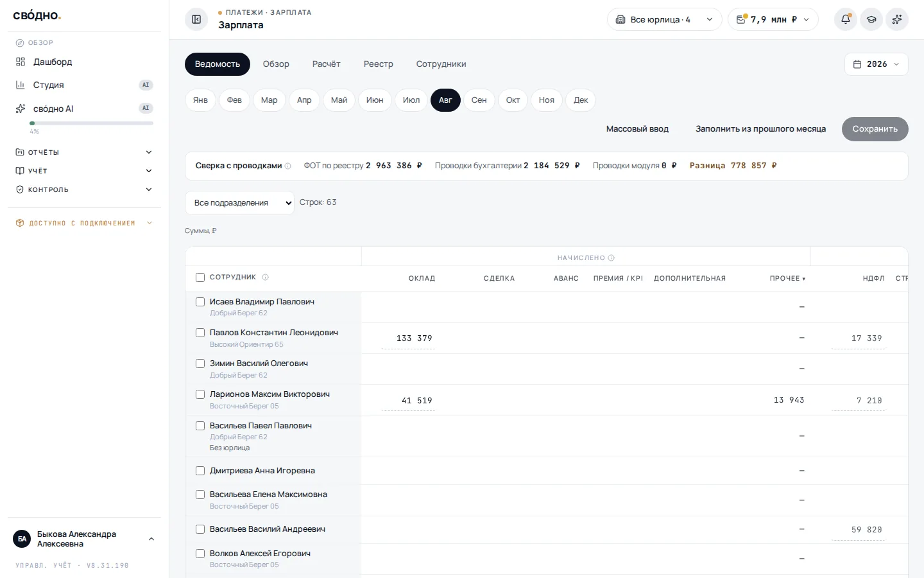This screenshot has height=578, width=924.
Task: Open Студия in sidebar
Action: coord(84,85)
